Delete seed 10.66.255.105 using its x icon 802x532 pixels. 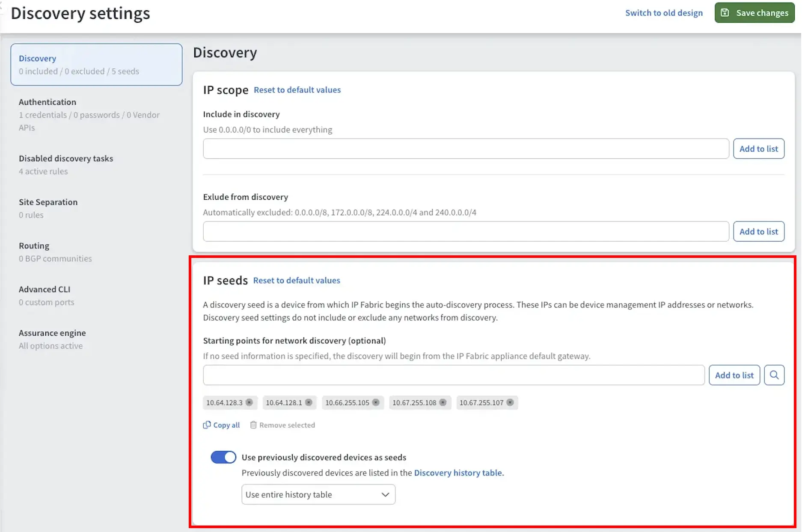(376, 402)
